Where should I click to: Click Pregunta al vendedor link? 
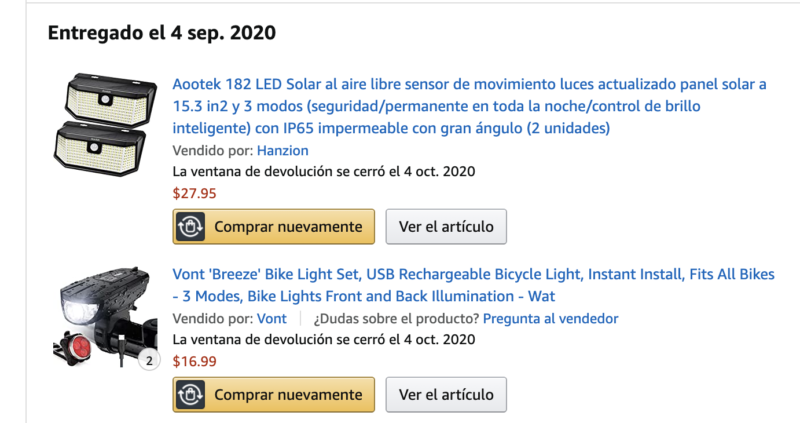click(551, 318)
